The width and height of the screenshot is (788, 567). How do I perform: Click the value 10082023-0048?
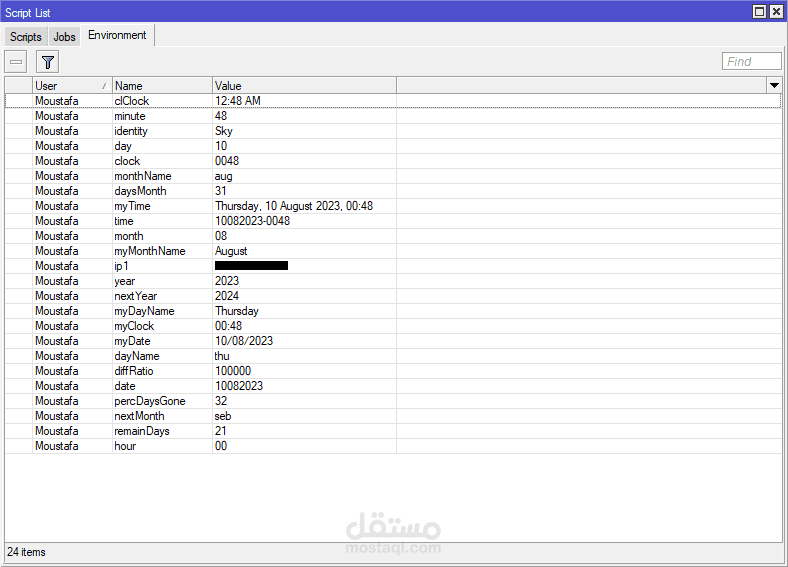tap(252, 221)
